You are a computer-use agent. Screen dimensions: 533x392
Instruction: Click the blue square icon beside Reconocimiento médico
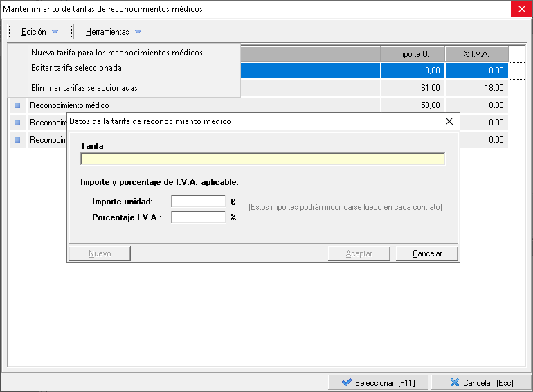click(x=17, y=105)
